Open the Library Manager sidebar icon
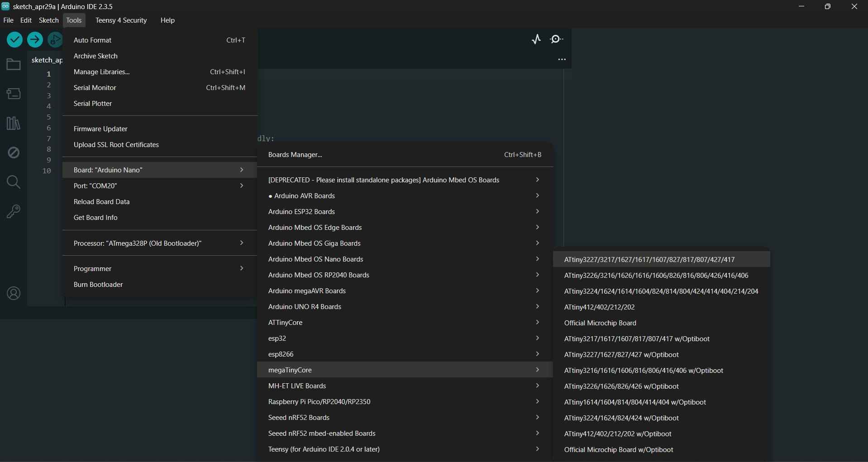Screen dimensions: 868x462 [14, 123]
